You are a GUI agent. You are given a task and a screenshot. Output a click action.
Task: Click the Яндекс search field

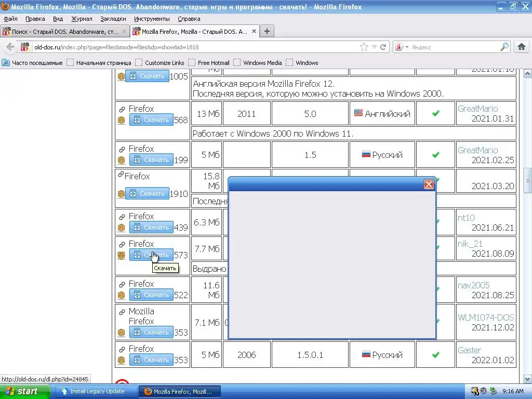[x=455, y=47]
